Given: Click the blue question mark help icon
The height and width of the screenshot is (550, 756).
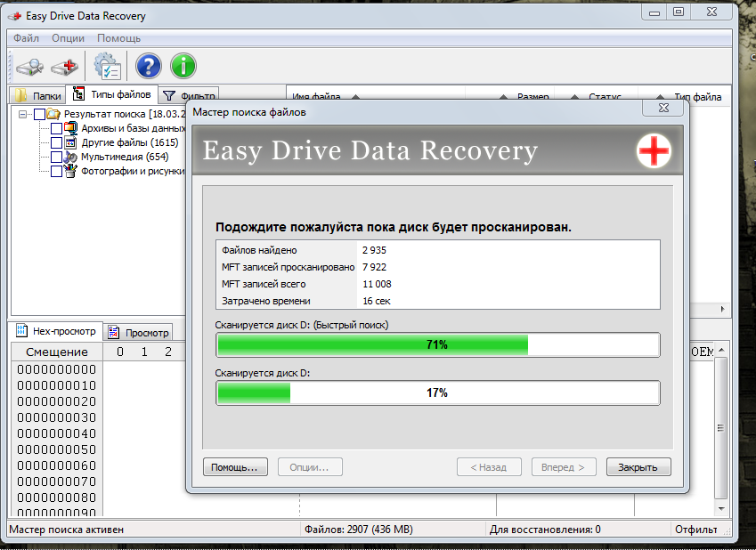Looking at the screenshot, I should point(149,66).
